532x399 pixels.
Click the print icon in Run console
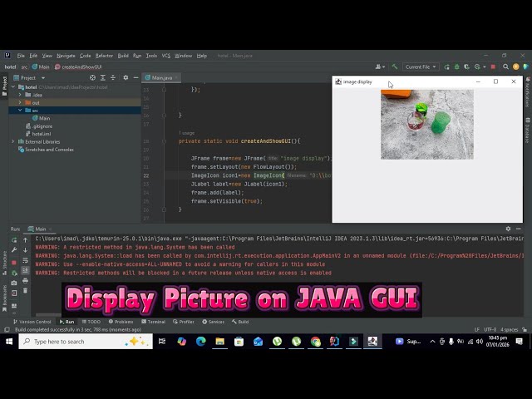(x=26, y=281)
